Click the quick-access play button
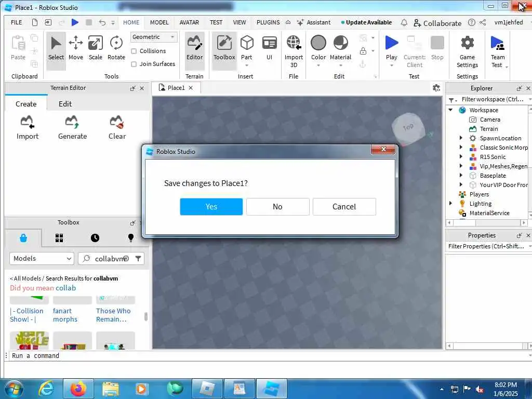 (x=75, y=22)
